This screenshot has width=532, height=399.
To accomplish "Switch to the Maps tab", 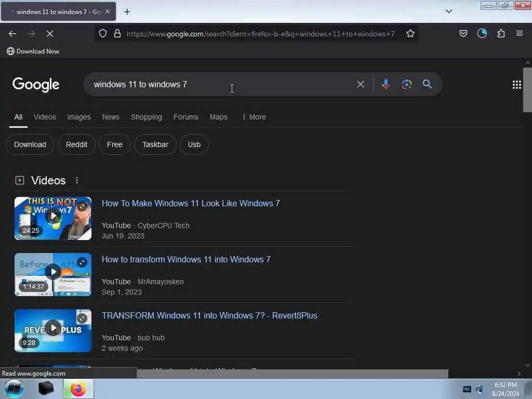I will [219, 117].
